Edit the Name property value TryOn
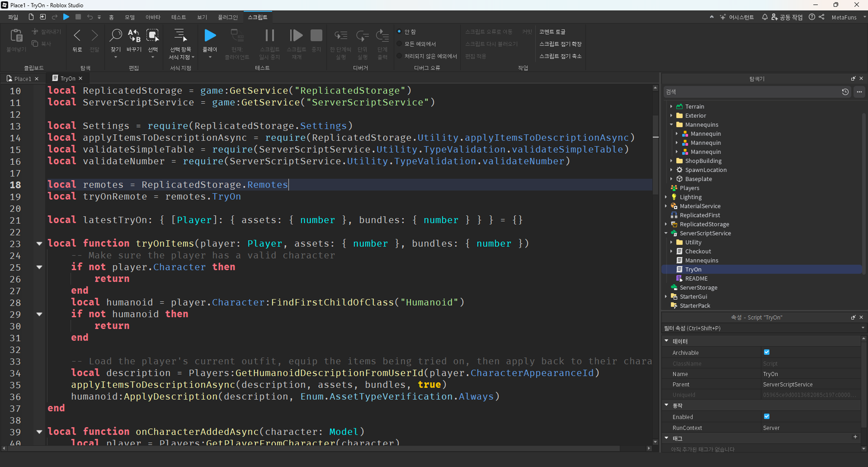Viewport: 868px width, 467px height. (811, 373)
